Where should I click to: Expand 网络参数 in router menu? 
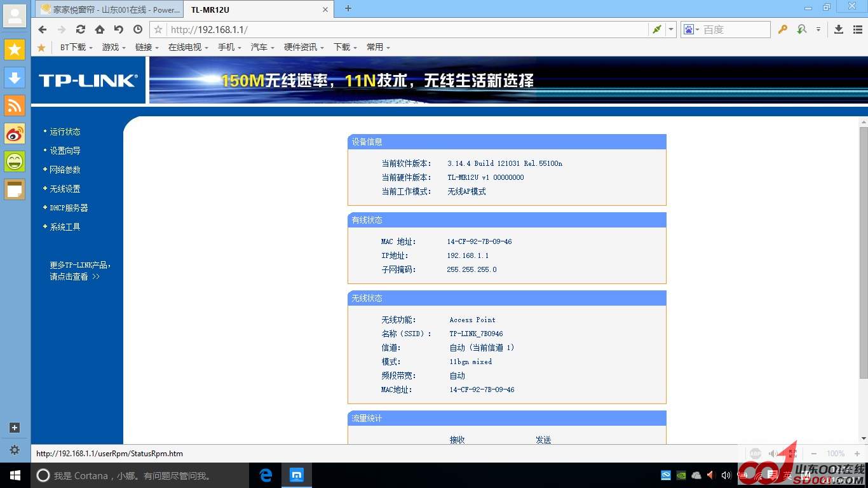pos(65,170)
